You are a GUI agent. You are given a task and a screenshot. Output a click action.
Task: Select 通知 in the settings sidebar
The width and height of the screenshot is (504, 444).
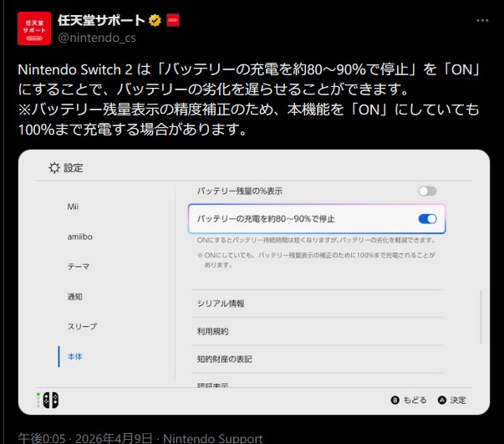click(74, 297)
